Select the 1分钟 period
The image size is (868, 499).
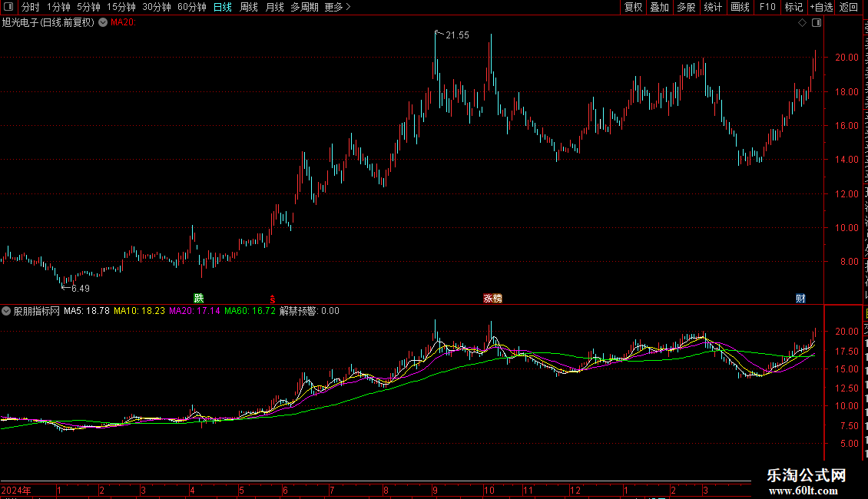(58, 7)
